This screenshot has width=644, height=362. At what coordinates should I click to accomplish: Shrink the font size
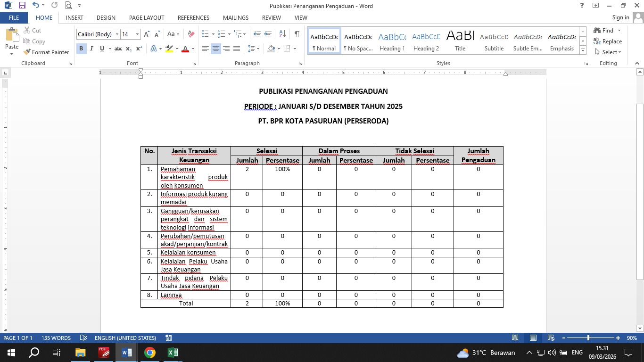pos(157,34)
